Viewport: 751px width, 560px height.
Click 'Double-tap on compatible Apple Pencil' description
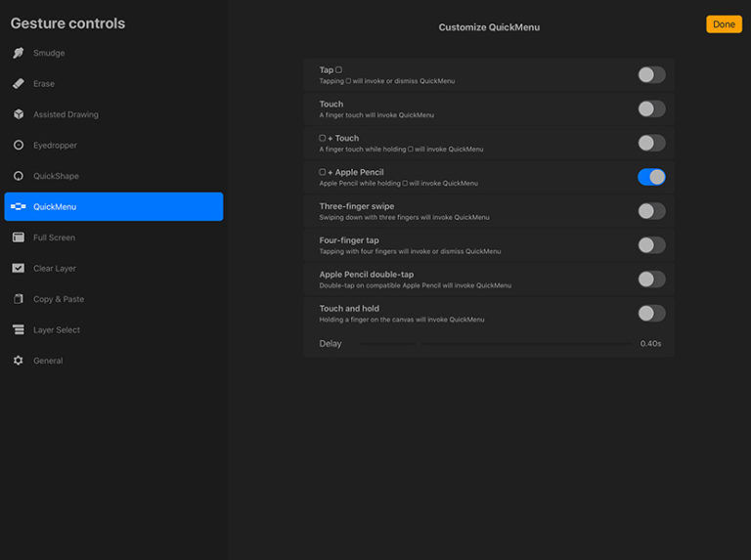(x=416, y=285)
